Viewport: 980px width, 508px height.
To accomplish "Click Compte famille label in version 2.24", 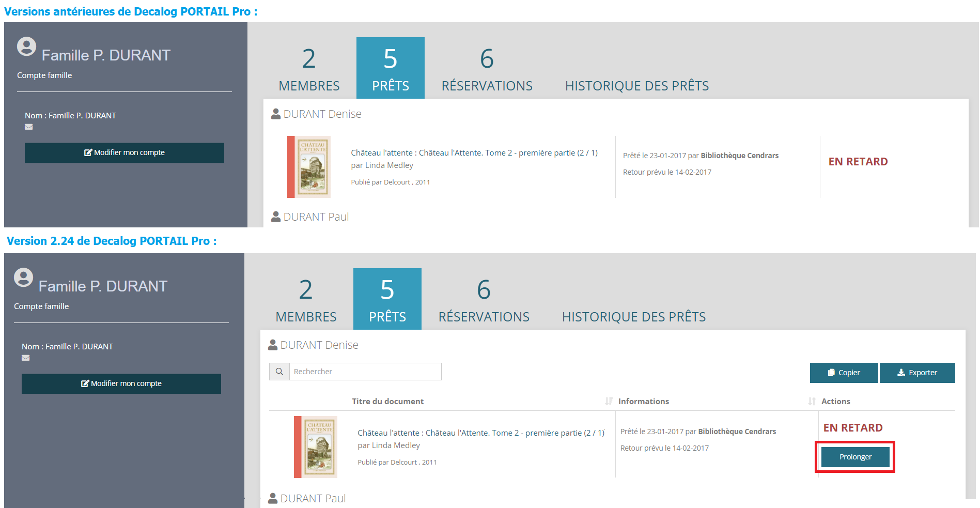I will pyautogui.click(x=41, y=306).
